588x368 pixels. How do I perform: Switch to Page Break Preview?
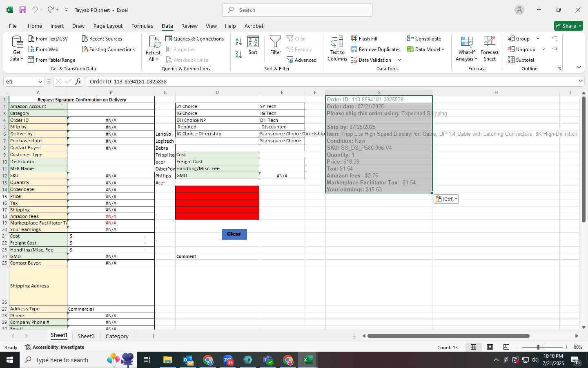click(506, 347)
